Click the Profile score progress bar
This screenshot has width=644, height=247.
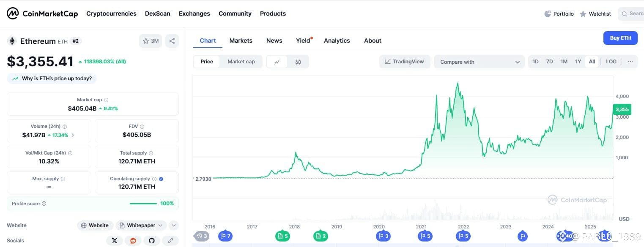coord(143,204)
